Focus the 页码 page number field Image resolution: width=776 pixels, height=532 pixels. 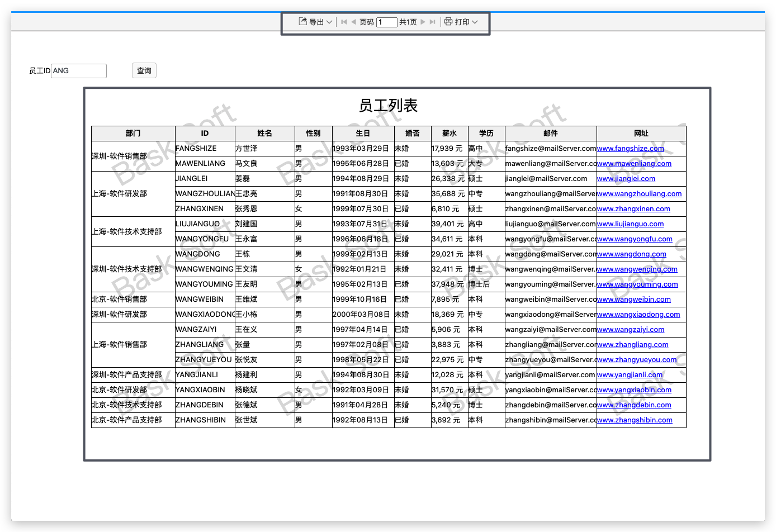386,22
